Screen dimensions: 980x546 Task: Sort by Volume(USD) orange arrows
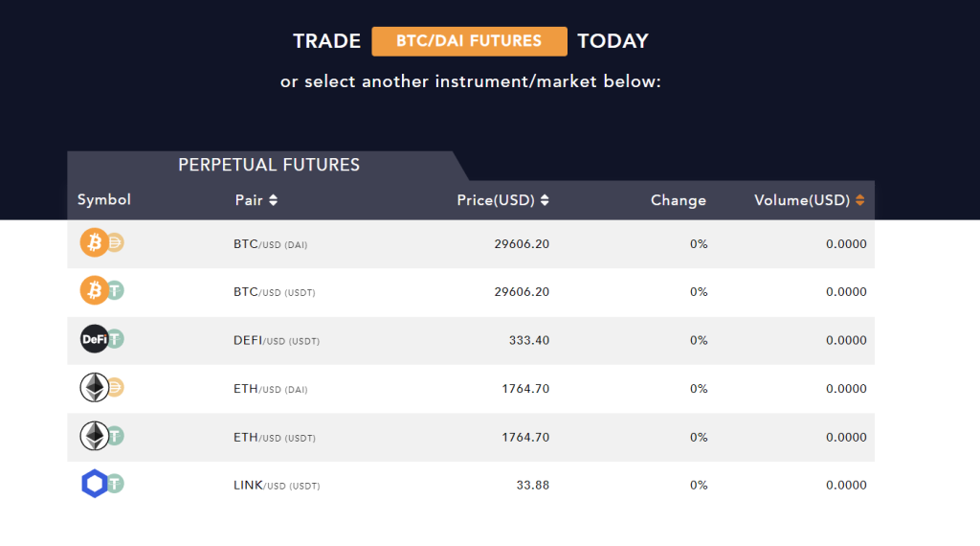pyautogui.click(x=859, y=200)
